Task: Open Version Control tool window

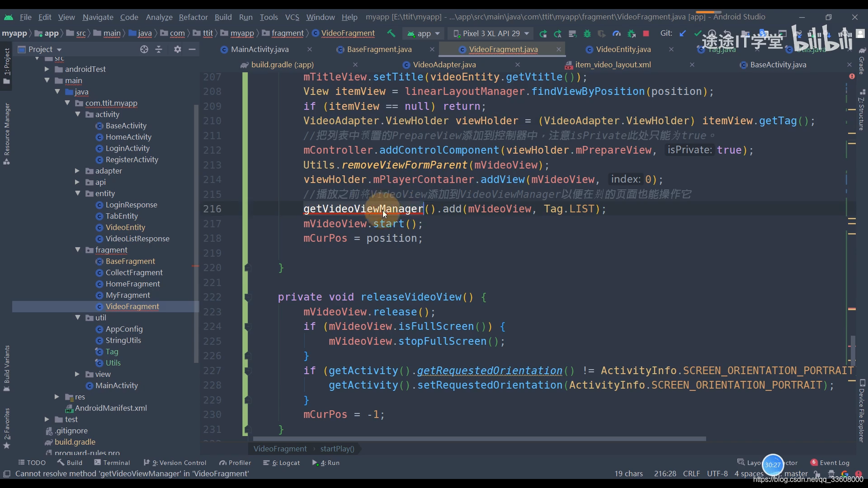Action: 175,463
